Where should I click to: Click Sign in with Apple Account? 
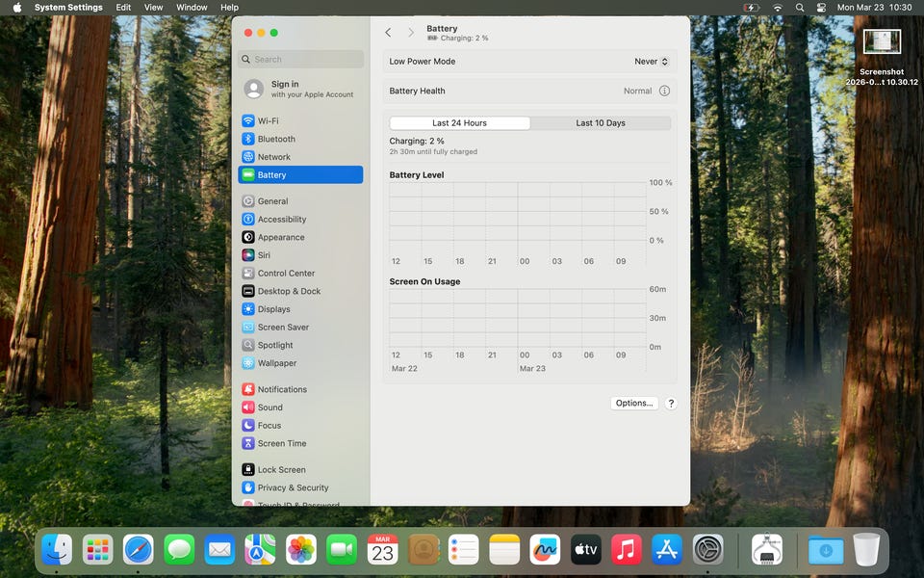coord(299,90)
